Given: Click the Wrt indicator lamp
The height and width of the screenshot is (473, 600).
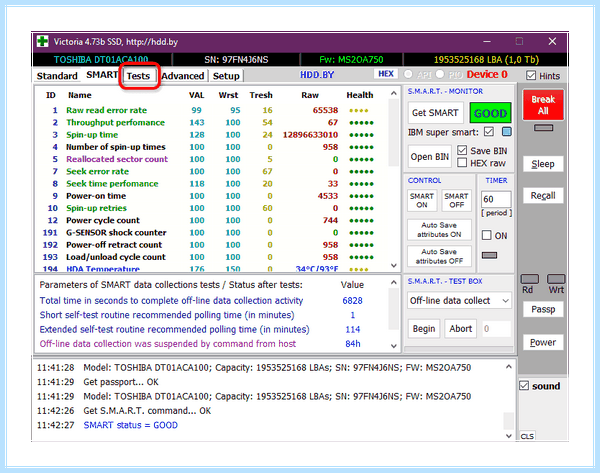Looking at the screenshot, I should click(x=556, y=279).
